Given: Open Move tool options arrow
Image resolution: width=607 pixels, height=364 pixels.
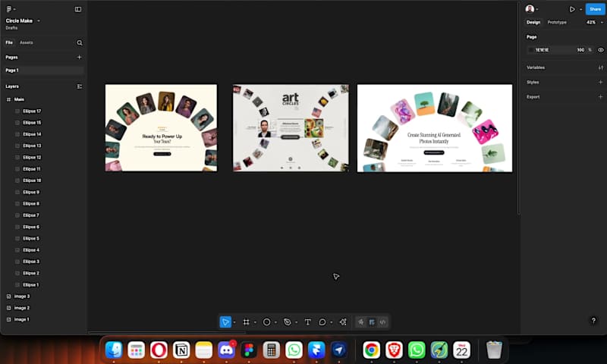Looking at the screenshot, I should click(234, 322).
